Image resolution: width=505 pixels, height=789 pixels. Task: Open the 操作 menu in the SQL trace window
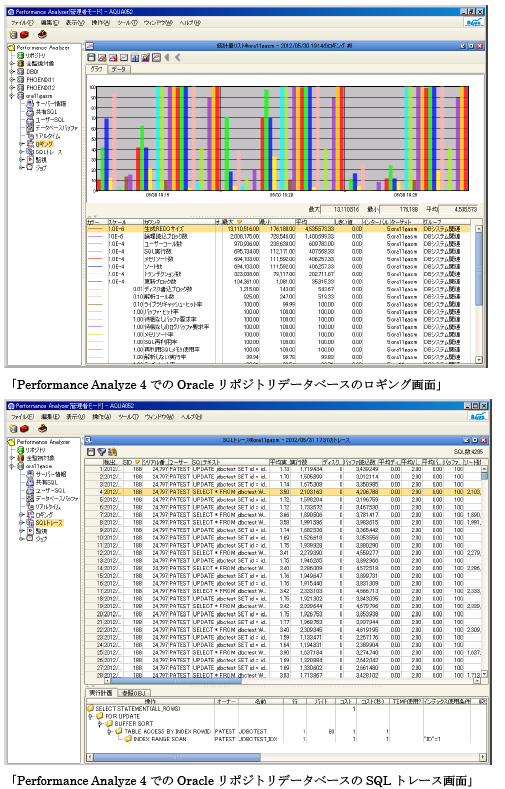coord(102,417)
